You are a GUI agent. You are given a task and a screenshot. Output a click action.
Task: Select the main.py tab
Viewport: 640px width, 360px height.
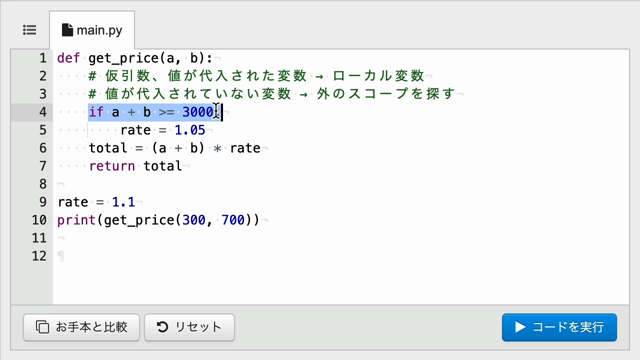point(92,30)
